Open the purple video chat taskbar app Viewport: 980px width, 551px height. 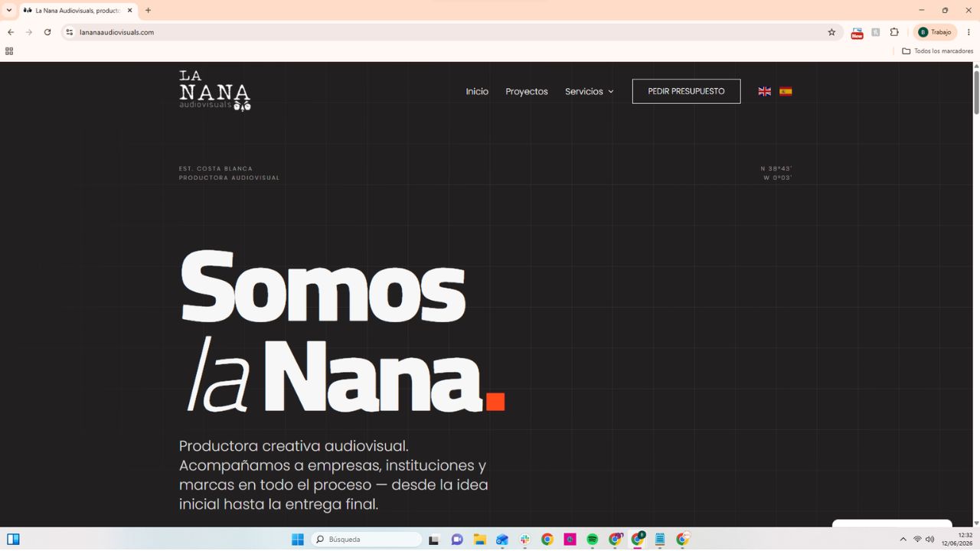(456, 540)
